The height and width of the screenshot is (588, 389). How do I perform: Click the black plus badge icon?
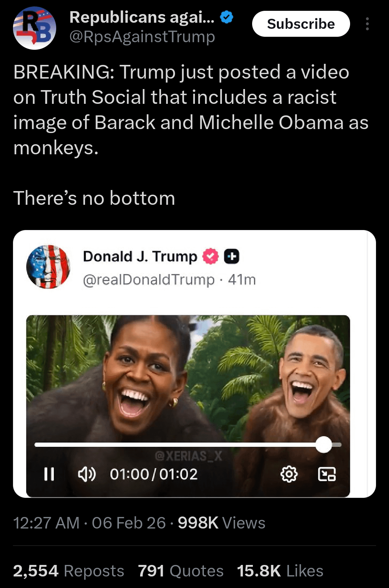[x=232, y=256]
